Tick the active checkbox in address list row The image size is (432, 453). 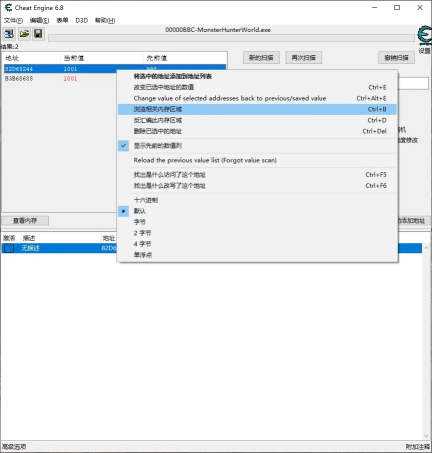[9, 248]
